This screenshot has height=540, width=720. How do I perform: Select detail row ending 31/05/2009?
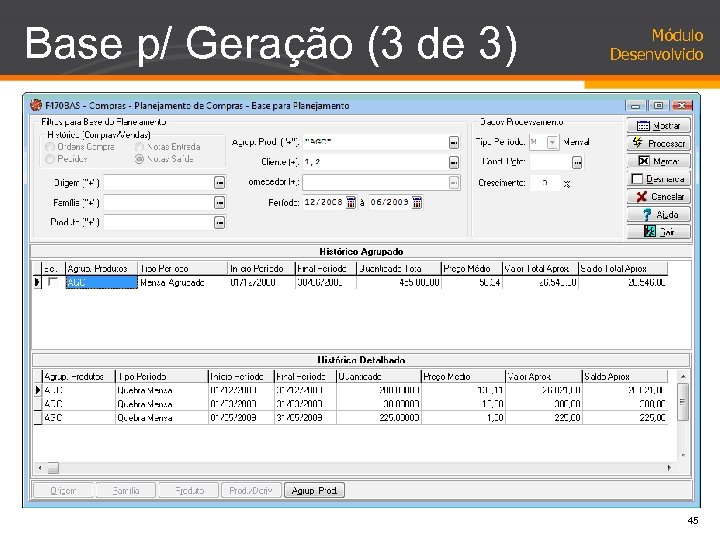pyautogui.click(x=350, y=418)
